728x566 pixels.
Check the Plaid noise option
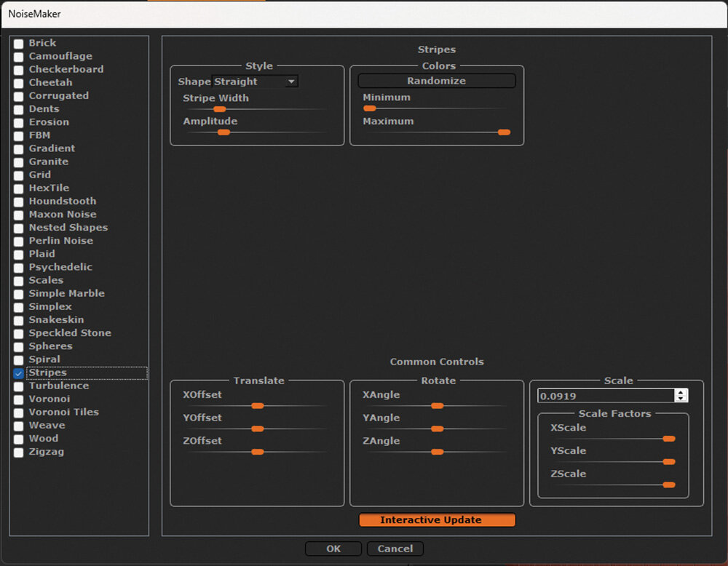pos(19,255)
